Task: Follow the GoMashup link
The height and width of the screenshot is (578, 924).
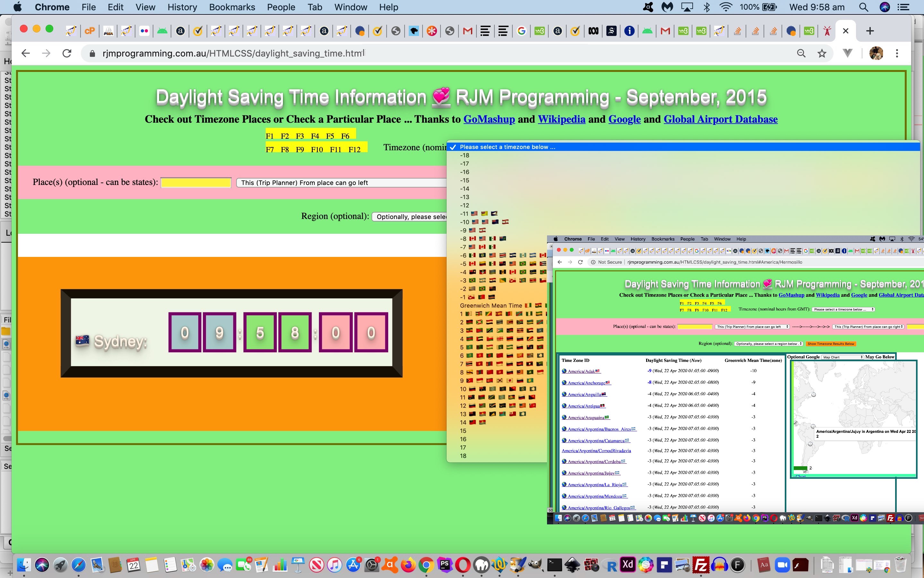Action: [x=489, y=119]
